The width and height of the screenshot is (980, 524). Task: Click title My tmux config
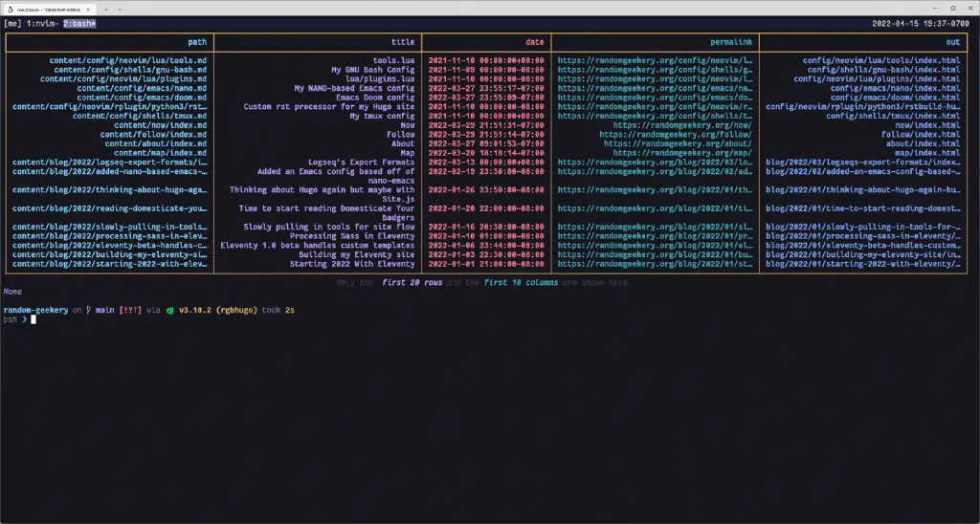coord(382,116)
